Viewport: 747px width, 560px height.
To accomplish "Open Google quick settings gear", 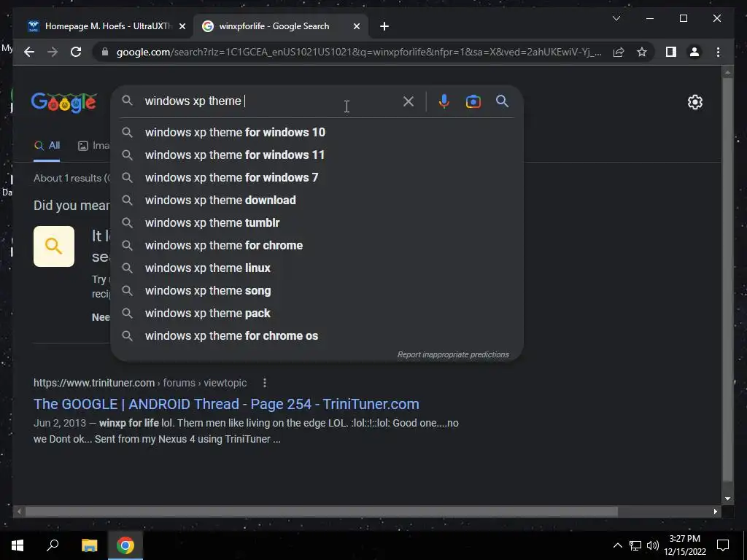I will (695, 102).
